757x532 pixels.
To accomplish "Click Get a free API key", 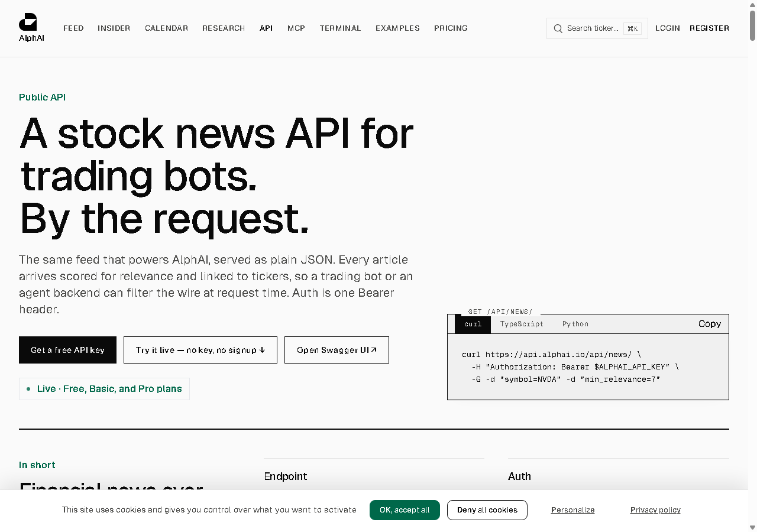I will [67, 350].
